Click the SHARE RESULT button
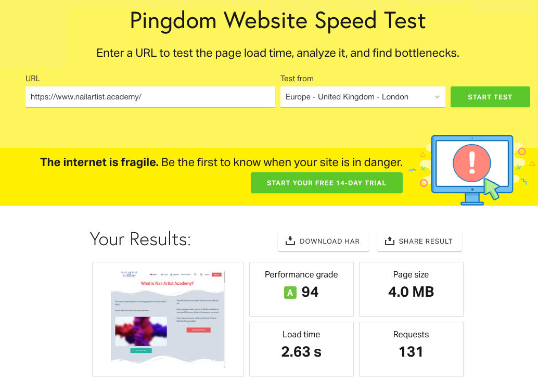The width and height of the screenshot is (538, 392). 419,241
